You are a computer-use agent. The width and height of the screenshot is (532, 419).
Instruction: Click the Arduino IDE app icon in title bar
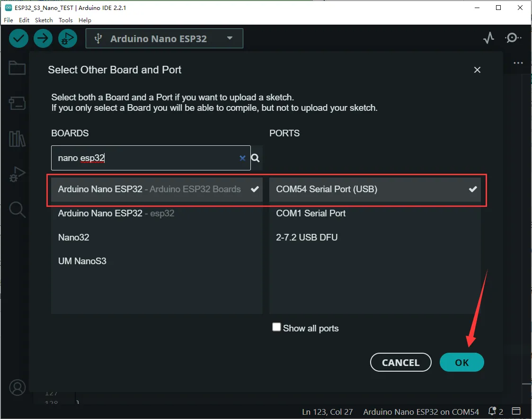(9, 8)
